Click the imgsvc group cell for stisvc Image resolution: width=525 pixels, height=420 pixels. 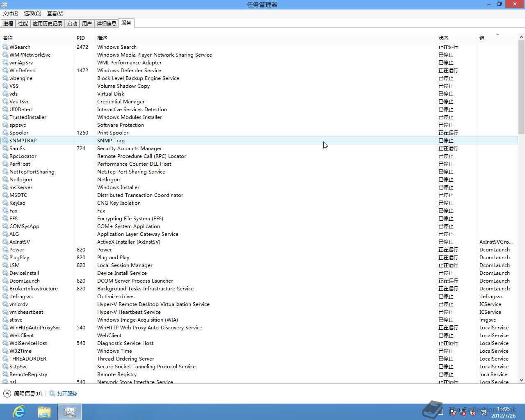tap(488, 320)
